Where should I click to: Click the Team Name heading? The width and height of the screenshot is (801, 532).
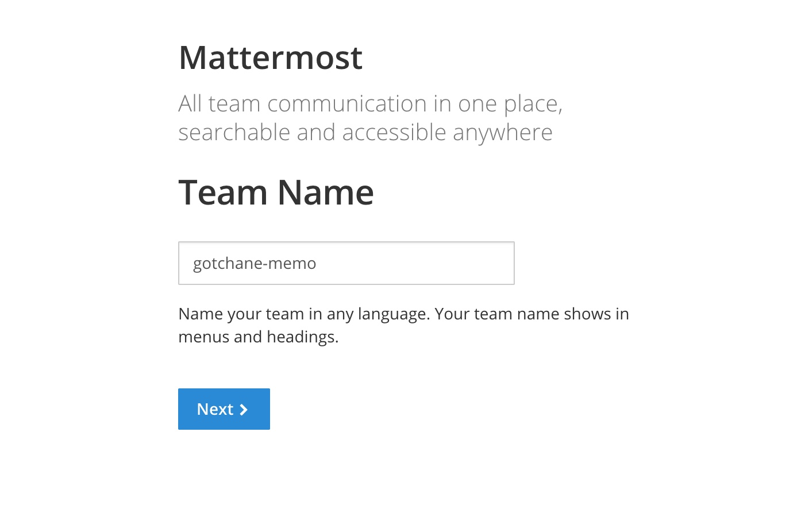tap(276, 192)
